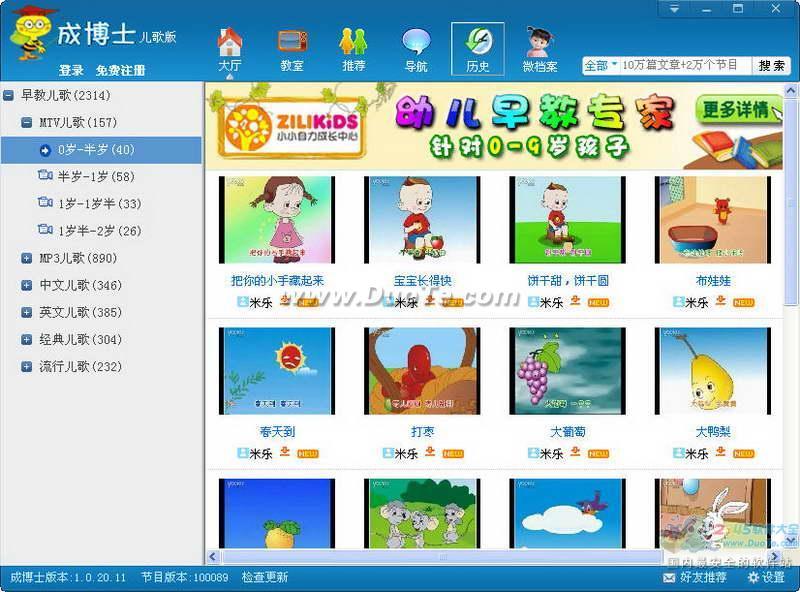Expand the 经典儿歌 (304) node
Viewport: 800px width, 592px height.
[27, 339]
